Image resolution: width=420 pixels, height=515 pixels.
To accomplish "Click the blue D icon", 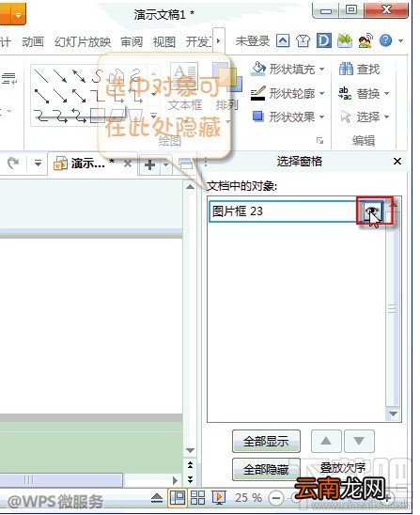I will (324, 40).
